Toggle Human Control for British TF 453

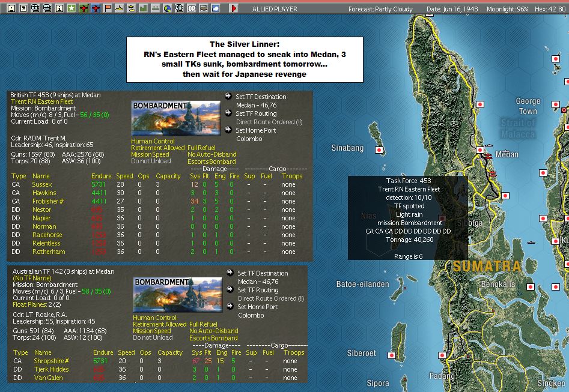click(153, 141)
